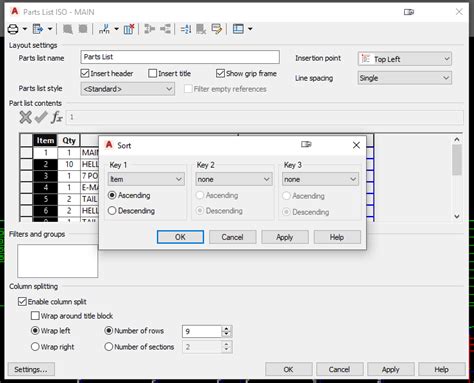474x383 pixels.
Task: Click the split rows toolbar icon
Action: [165, 29]
